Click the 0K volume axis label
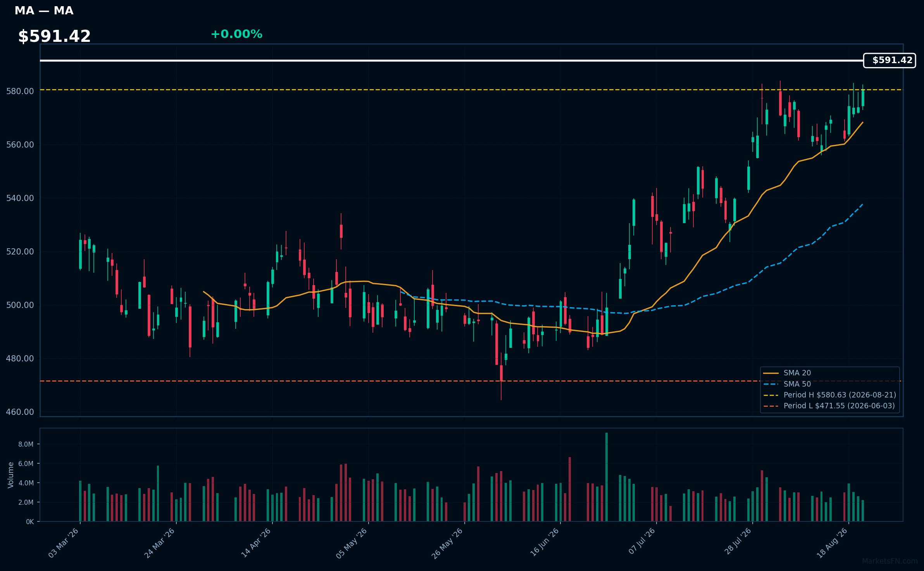924x571 pixels. (x=30, y=522)
